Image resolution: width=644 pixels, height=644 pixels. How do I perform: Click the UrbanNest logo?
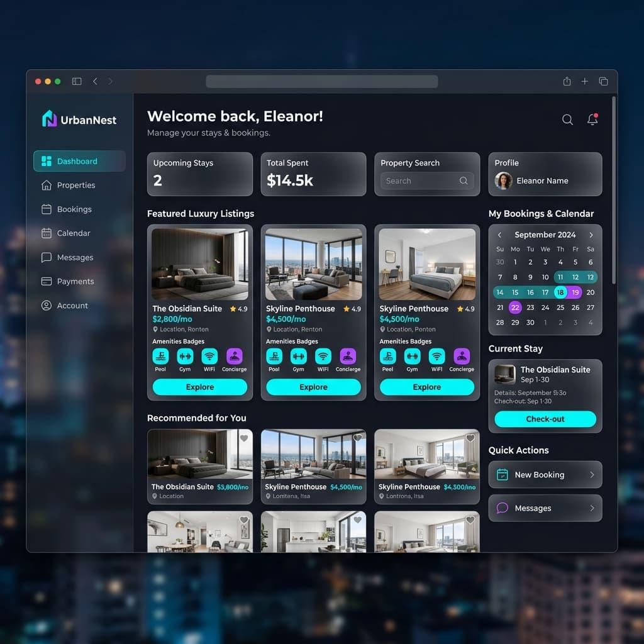(79, 119)
